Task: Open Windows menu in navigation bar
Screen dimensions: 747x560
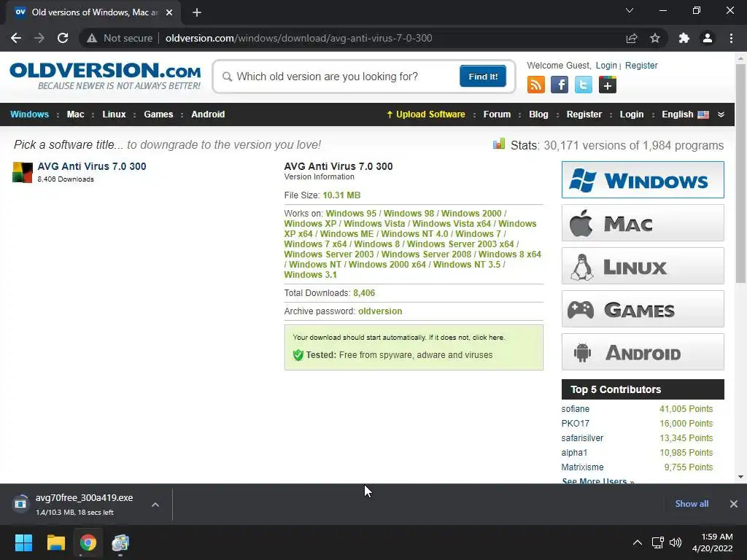Action: (29, 114)
